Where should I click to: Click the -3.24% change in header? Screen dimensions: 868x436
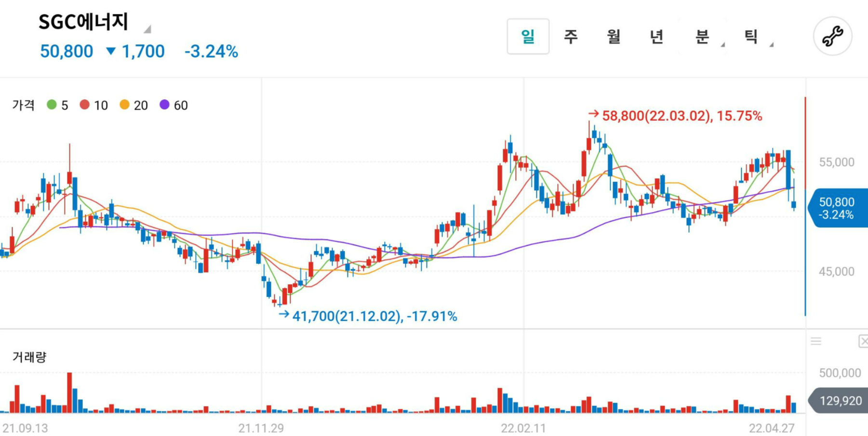211,51
